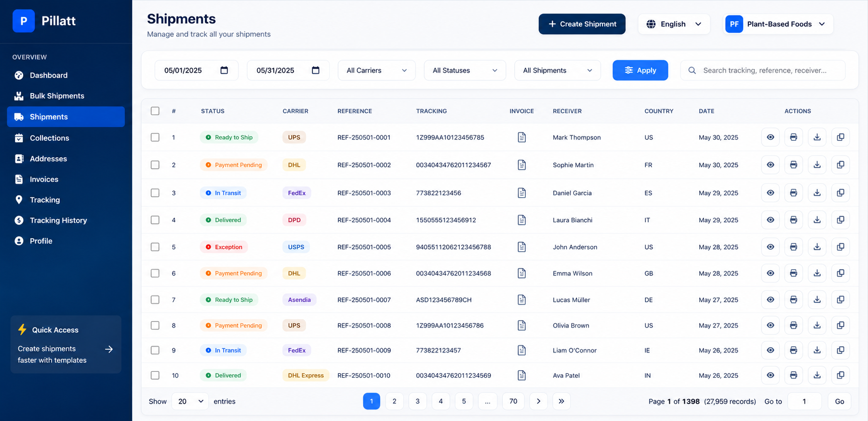The width and height of the screenshot is (868, 421).
Task: Open Tracking page in sidebar
Action: pyautogui.click(x=66, y=200)
